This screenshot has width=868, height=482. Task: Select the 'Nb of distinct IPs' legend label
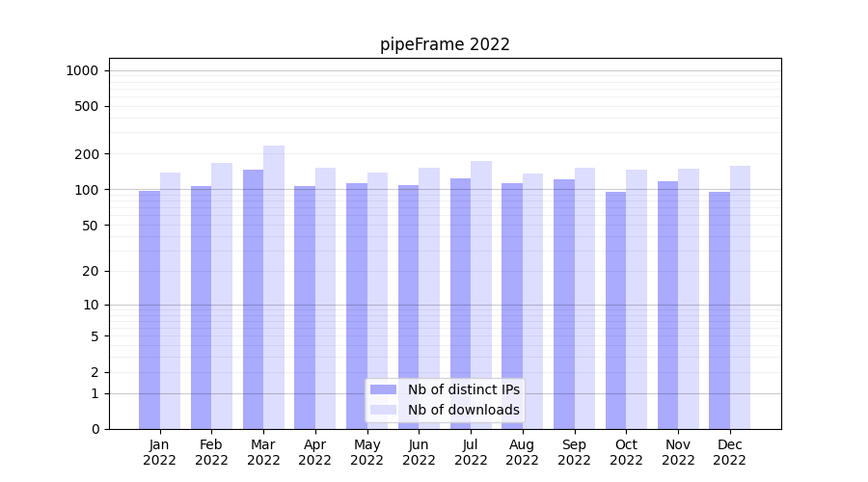point(463,389)
